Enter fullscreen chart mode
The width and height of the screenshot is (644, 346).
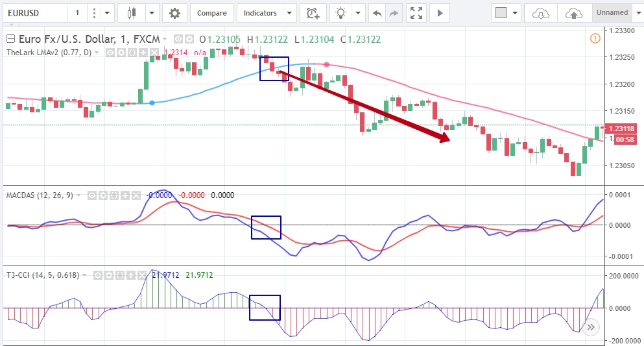[x=416, y=13]
